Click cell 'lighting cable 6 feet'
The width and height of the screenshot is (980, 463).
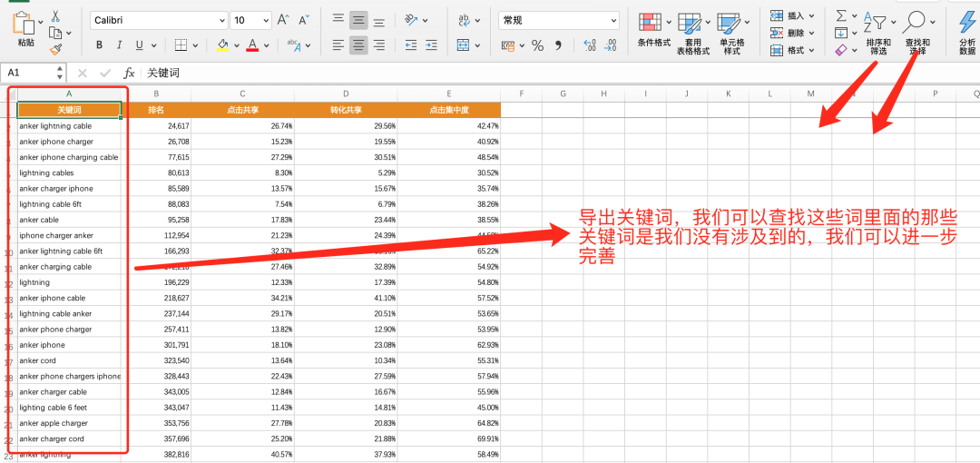(69, 408)
